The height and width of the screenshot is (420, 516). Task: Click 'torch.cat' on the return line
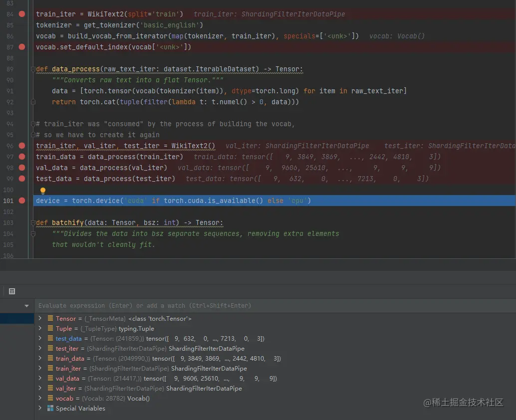click(98, 102)
